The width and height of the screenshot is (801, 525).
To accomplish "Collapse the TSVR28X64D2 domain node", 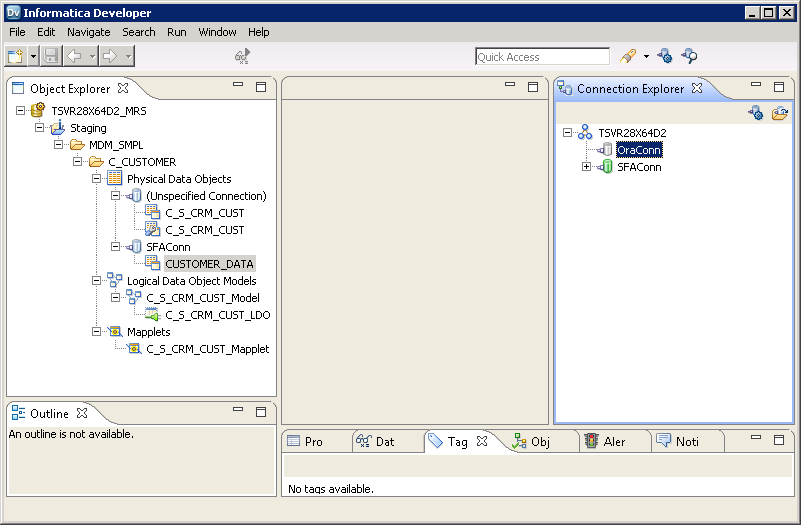I will [x=567, y=132].
